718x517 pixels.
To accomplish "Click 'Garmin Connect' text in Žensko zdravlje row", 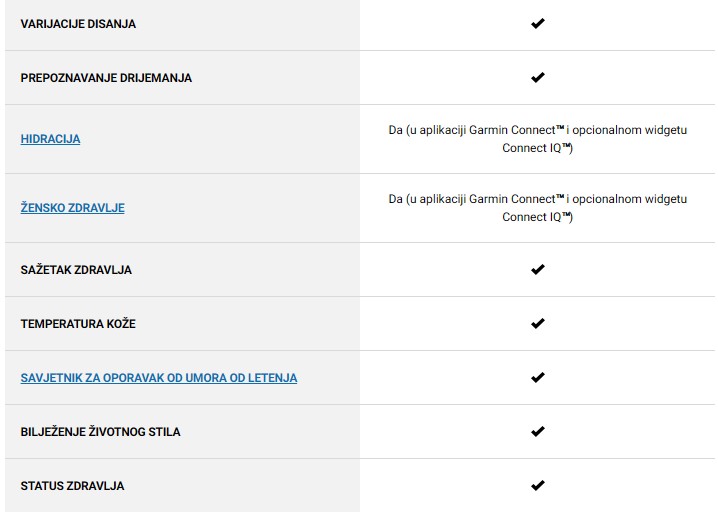I will 510,199.
